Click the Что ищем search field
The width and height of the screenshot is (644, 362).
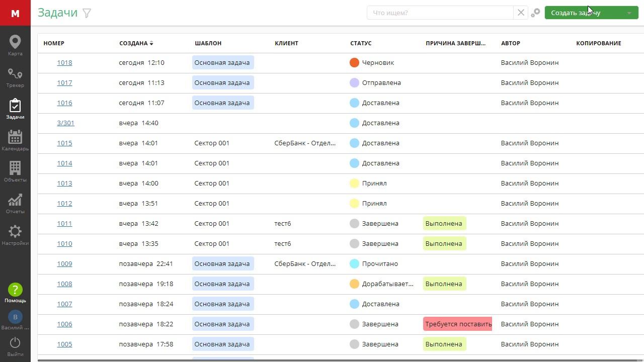coord(440,13)
